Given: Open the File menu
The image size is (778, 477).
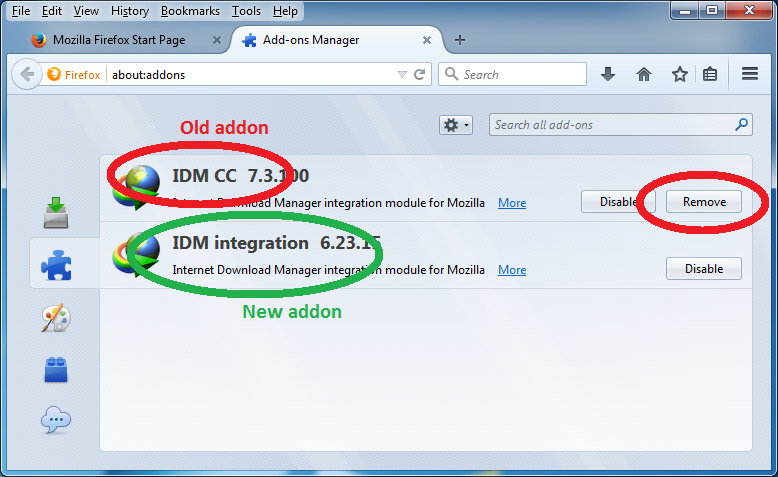Looking at the screenshot, I should pyautogui.click(x=21, y=11).
